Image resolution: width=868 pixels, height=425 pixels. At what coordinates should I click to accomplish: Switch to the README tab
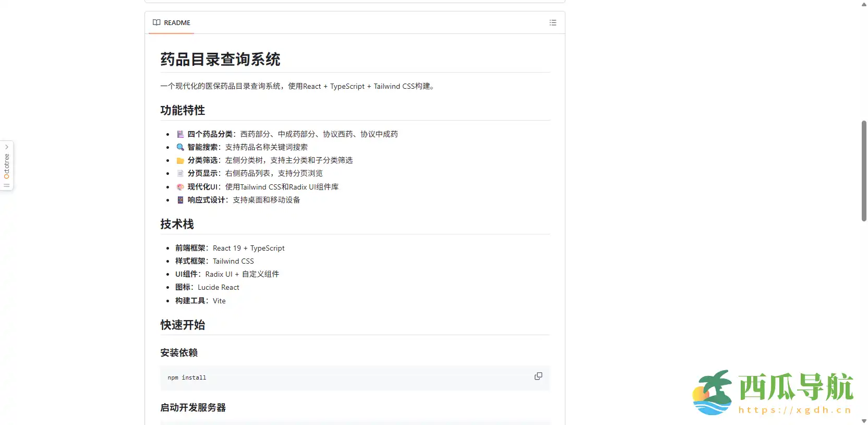pyautogui.click(x=172, y=22)
